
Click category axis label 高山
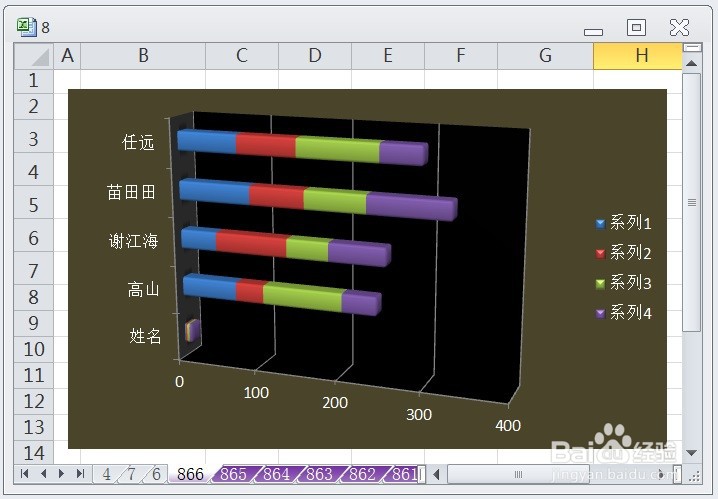pyautogui.click(x=143, y=289)
